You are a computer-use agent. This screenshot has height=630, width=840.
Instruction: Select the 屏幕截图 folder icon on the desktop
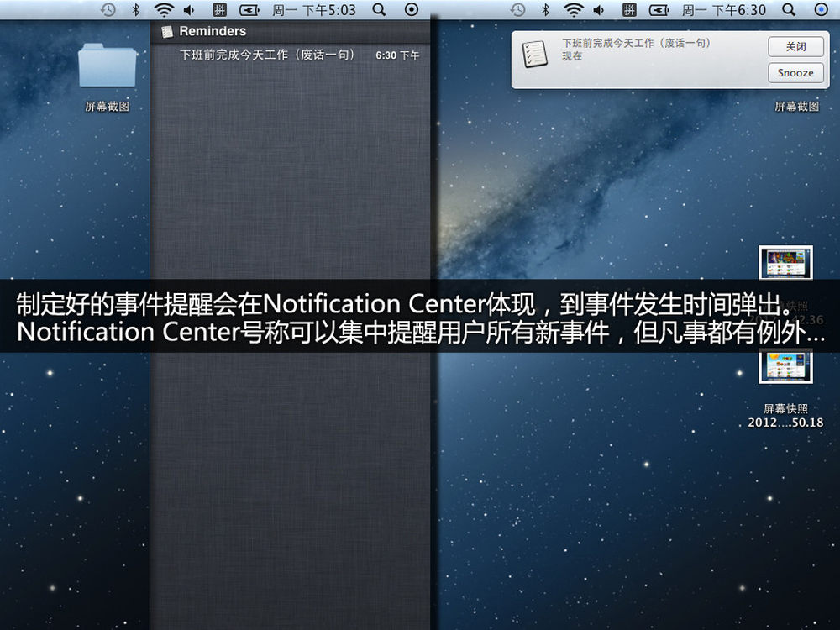pos(108,65)
